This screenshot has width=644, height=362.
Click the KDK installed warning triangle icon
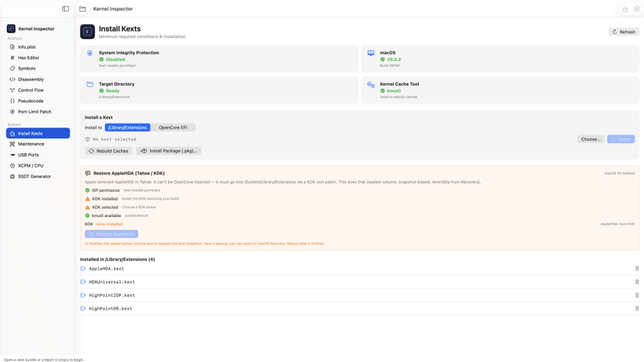(88, 199)
